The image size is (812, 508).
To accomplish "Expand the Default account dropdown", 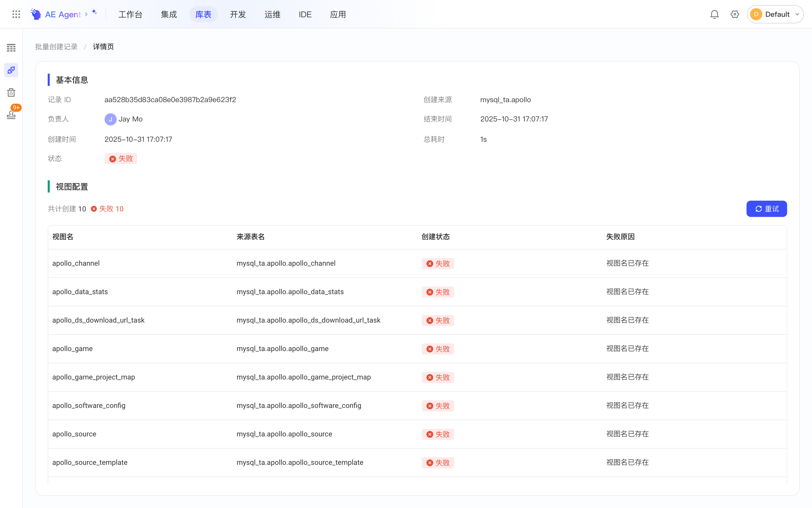I will click(x=775, y=14).
